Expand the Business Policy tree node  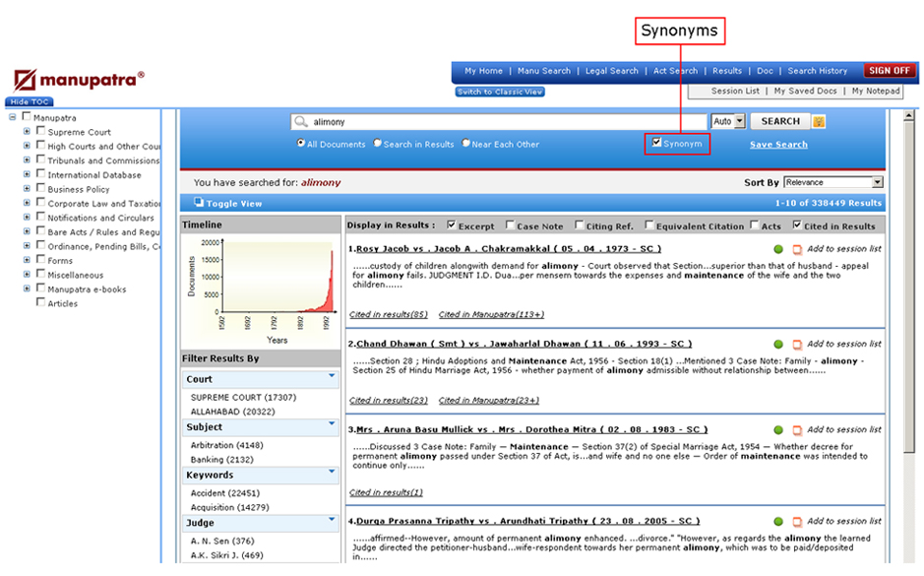click(x=27, y=188)
